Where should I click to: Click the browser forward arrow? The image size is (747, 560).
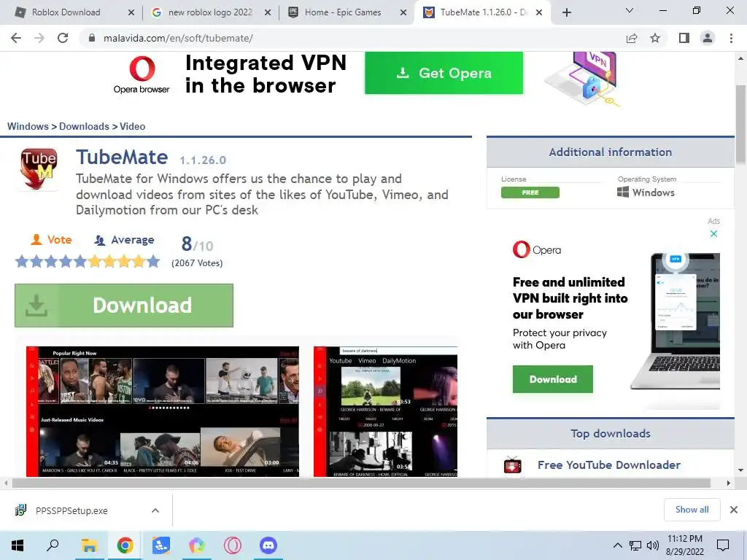[39, 38]
